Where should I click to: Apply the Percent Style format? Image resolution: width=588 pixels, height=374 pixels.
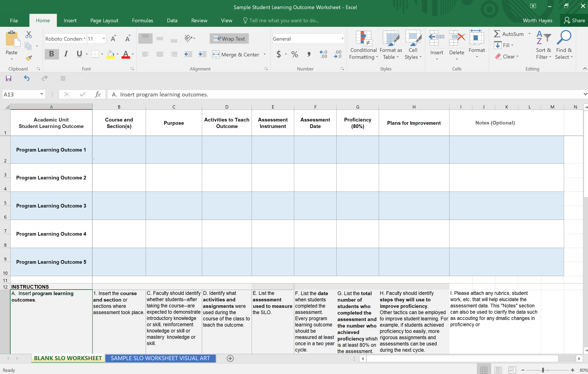tap(294, 54)
